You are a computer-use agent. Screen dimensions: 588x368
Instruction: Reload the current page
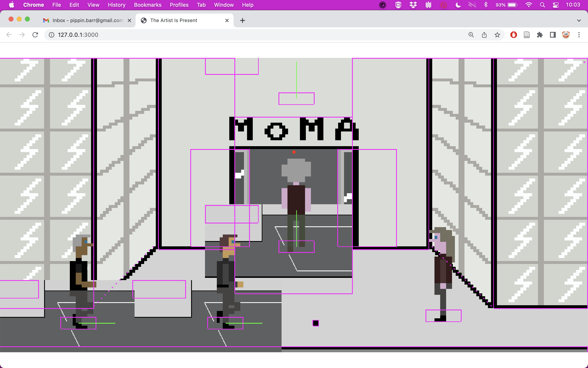click(35, 35)
